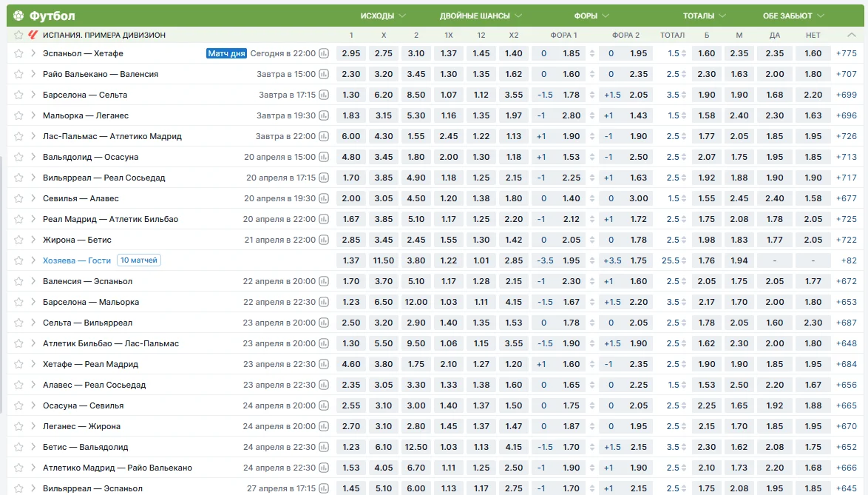The width and height of the screenshot is (868, 495).
Task: Add Испания Примера Дивизион league to favorites
Action: (x=18, y=35)
